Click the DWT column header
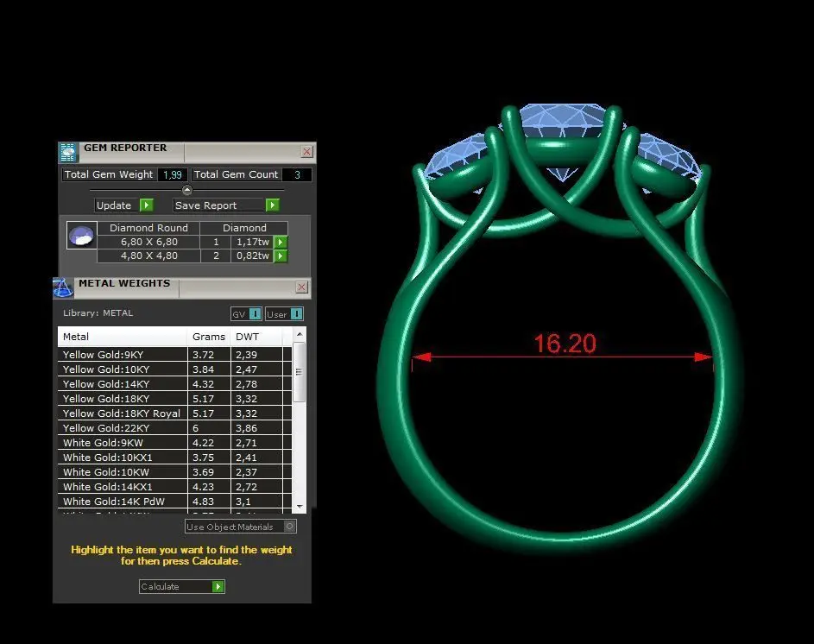The image size is (814, 644). pos(256,337)
